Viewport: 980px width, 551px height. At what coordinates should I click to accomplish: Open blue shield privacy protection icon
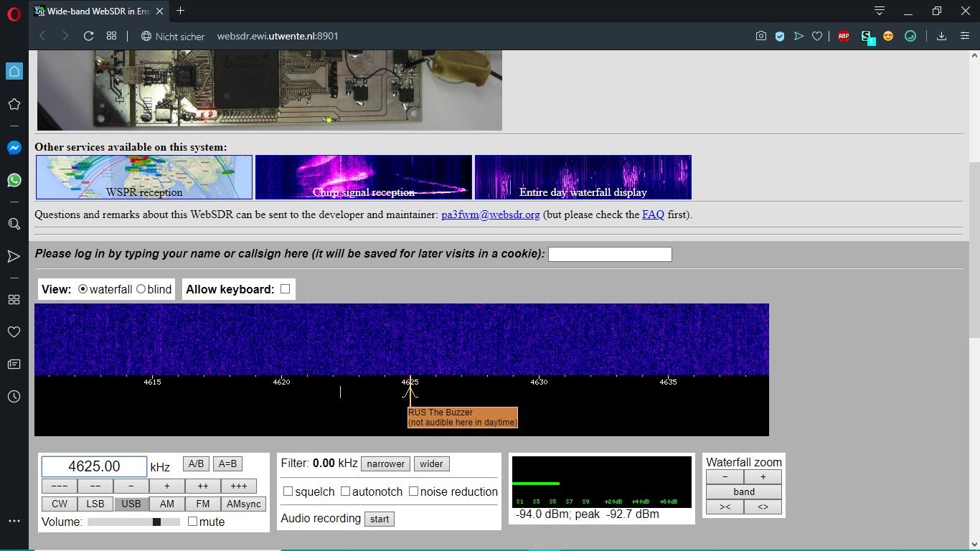[780, 36]
